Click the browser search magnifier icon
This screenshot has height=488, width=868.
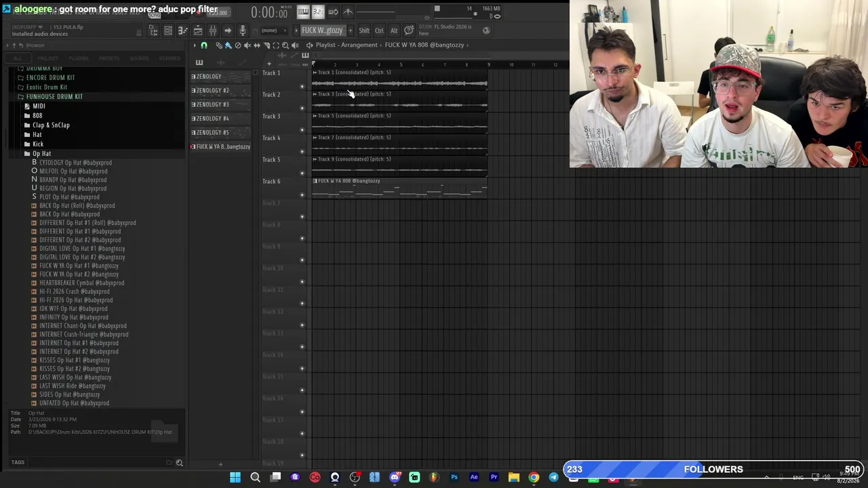[180, 463]
